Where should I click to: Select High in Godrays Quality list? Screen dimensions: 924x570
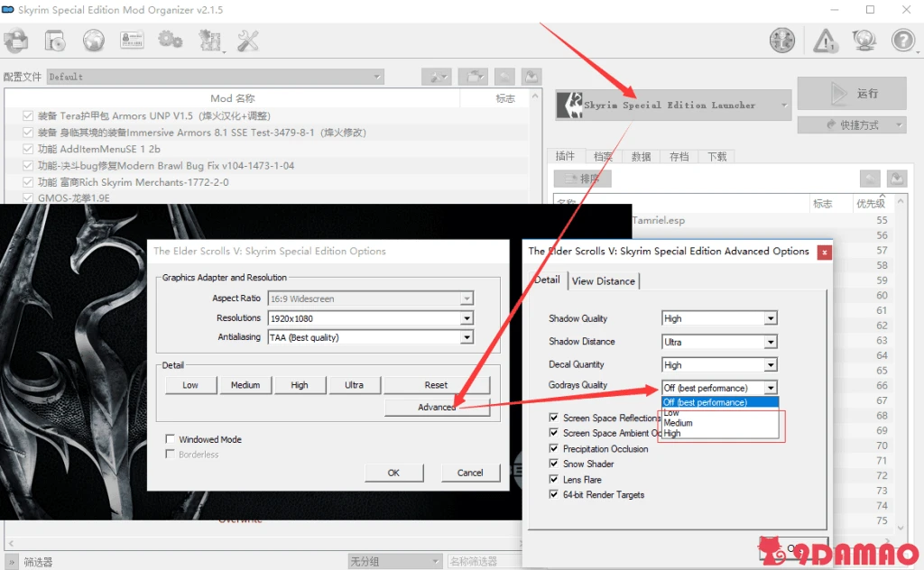(720, 433)
